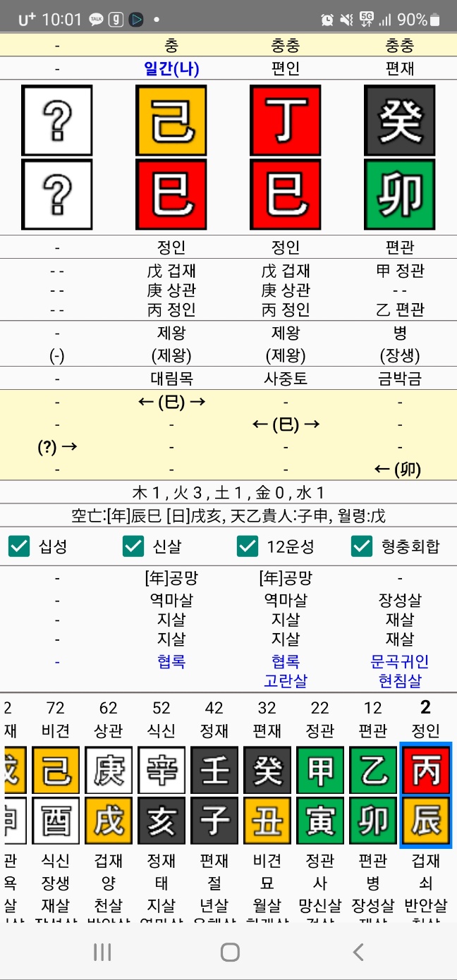
Task: Tap the yellow 己 day stem tile
Action: pyautogui.click(x=171, y=121)
